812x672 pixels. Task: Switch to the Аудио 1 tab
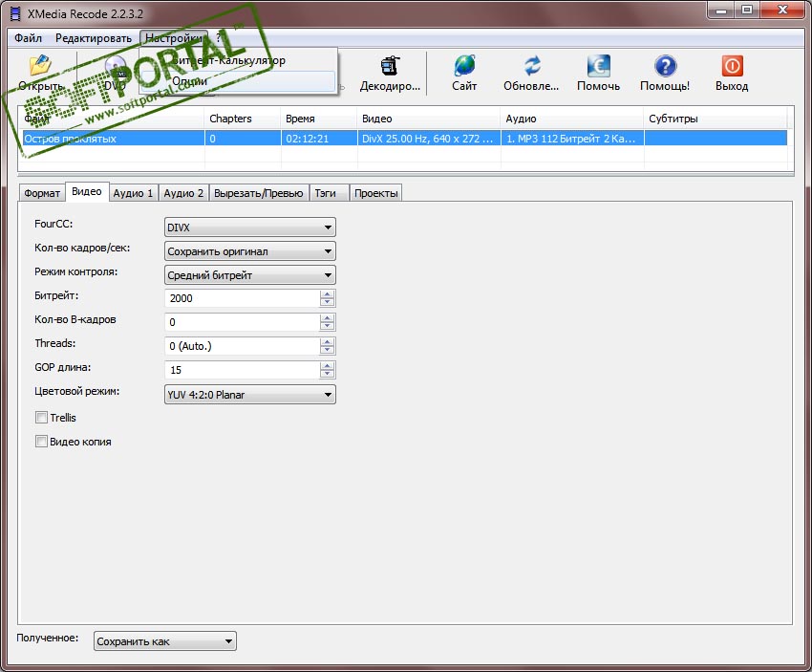(x=133, y=193)
